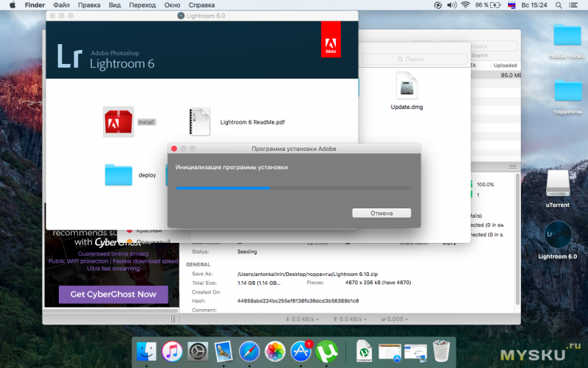Click the volume icon in menu bar

(451, 5)
